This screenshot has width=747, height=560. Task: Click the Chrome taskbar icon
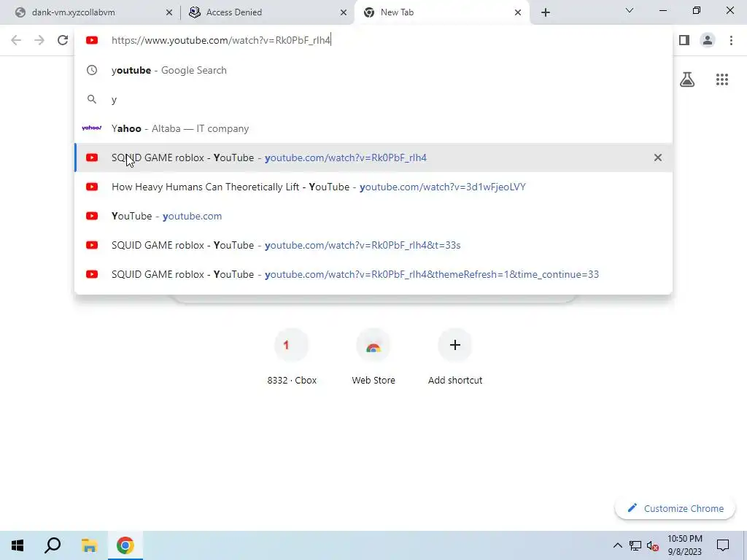[x=125, y=545]
